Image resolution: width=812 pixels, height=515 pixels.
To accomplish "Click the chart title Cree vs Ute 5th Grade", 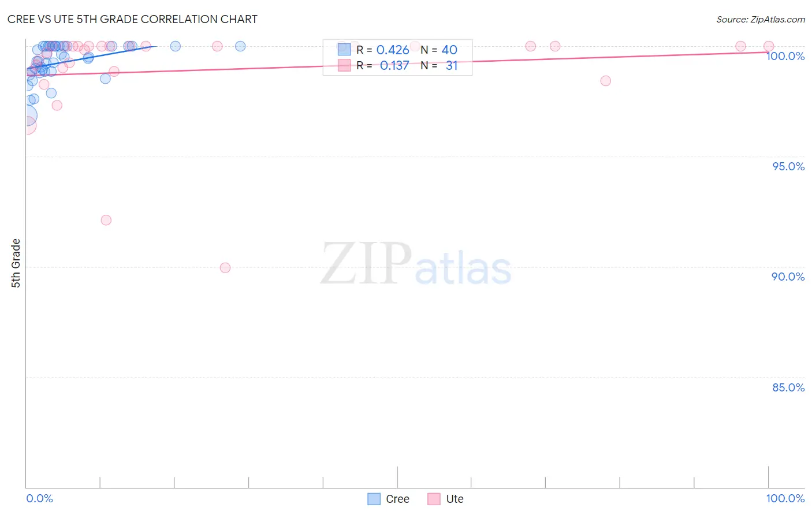I will click(132, 19).
